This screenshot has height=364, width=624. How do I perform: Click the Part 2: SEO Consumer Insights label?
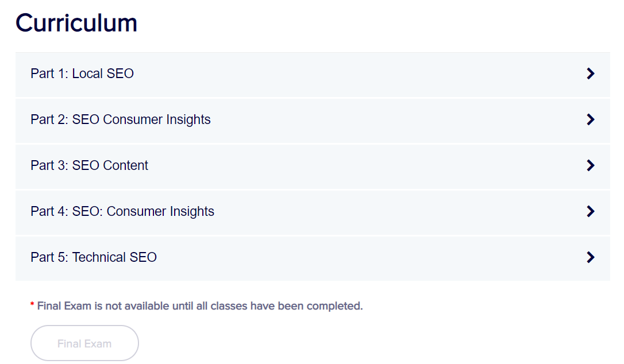click(121, 119)
